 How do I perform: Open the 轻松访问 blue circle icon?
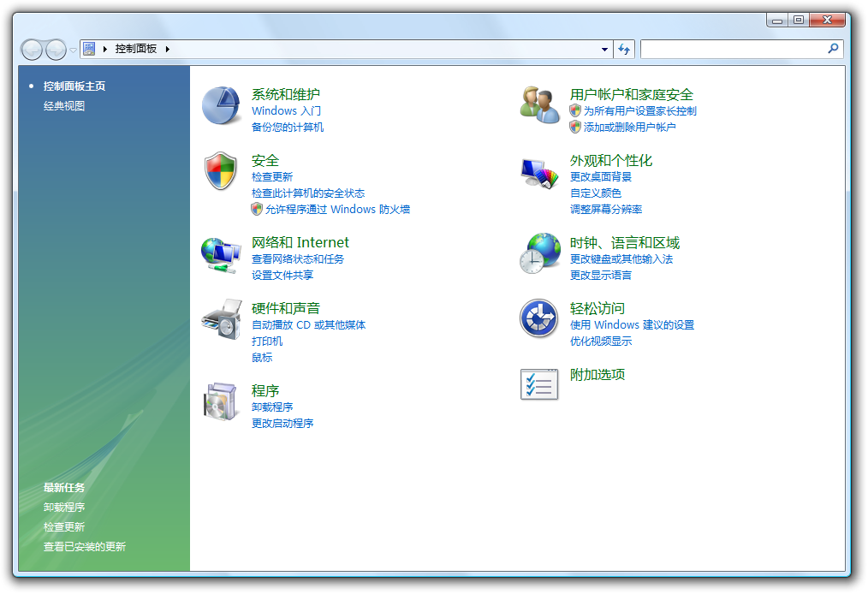point(538,318)
